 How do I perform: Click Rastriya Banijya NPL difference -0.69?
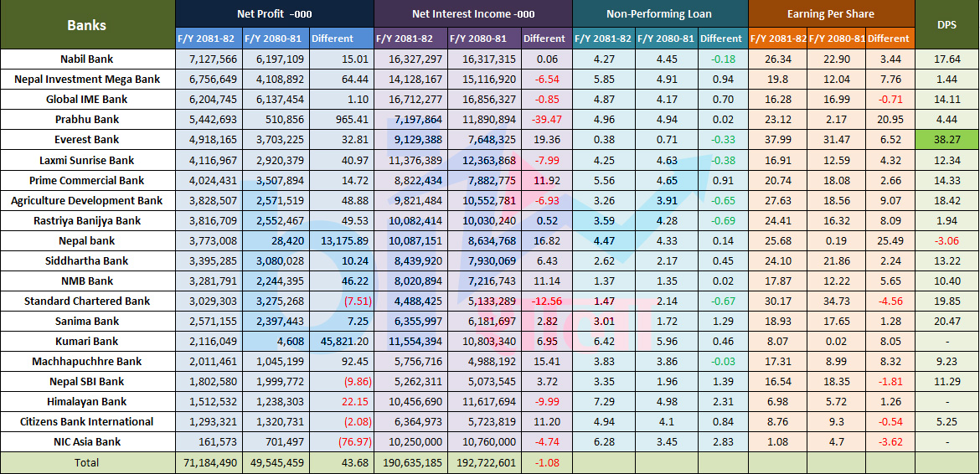[x=721, y=220]
